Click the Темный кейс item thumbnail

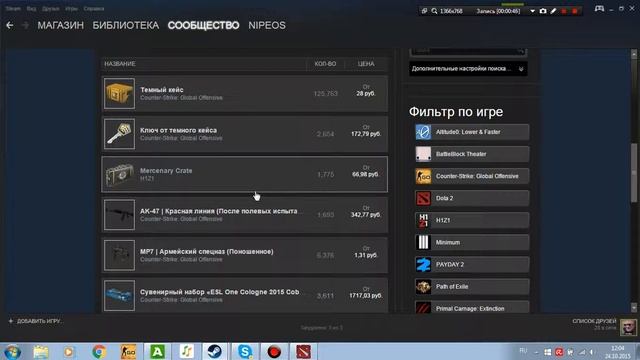click(x=119, y=93)
